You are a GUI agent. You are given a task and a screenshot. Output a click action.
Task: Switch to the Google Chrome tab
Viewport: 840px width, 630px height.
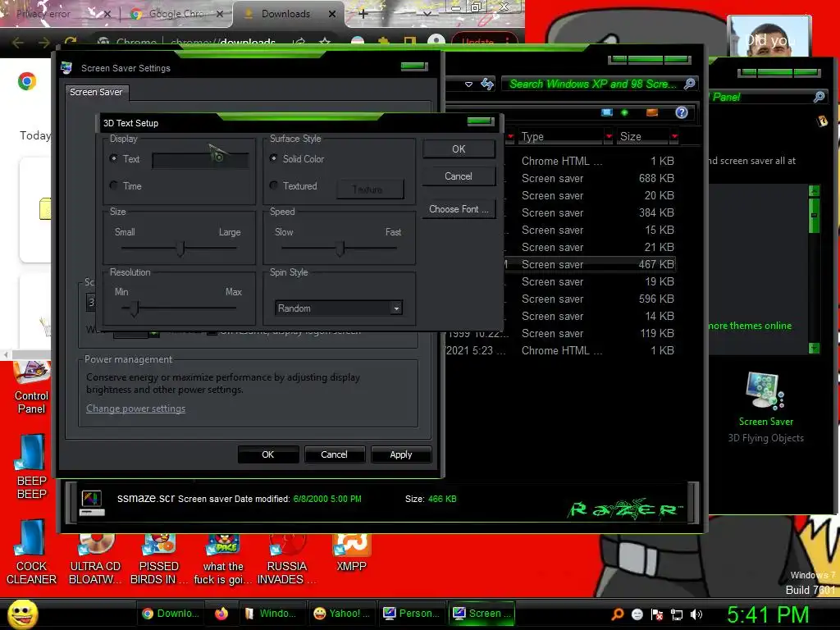176,14
